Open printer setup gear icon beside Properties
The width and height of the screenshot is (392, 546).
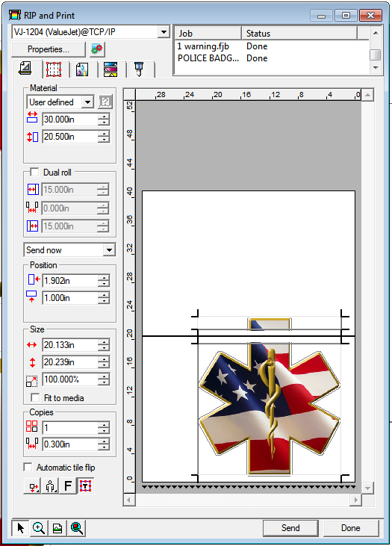[97, 49]
